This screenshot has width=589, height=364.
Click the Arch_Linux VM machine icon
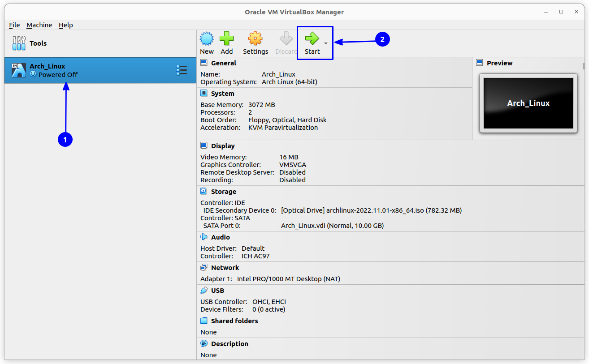[19, 70]
